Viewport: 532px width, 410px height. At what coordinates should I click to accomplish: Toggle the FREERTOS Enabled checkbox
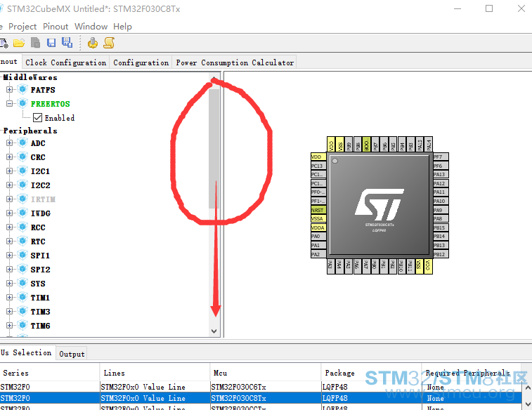point(37,118)
